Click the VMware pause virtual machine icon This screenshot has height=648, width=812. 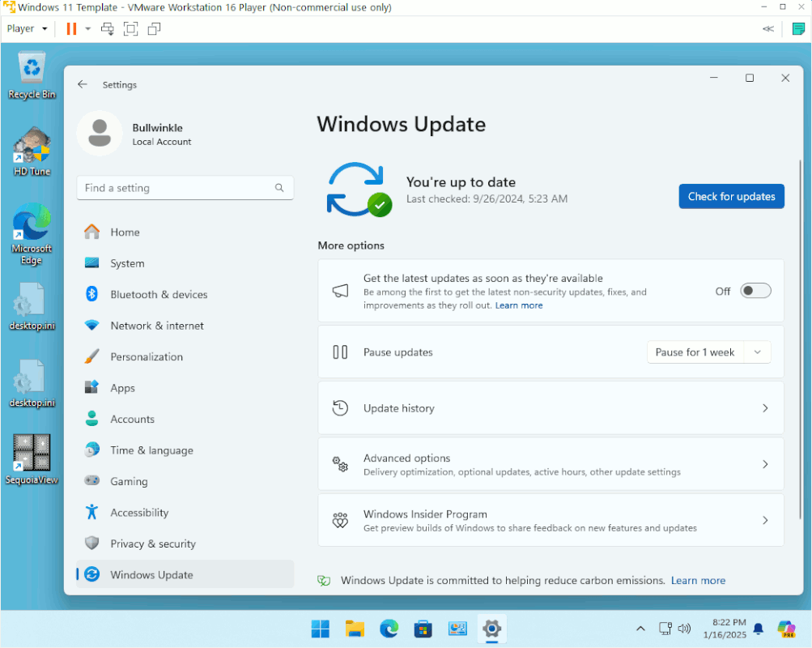(x=71, y=28)
